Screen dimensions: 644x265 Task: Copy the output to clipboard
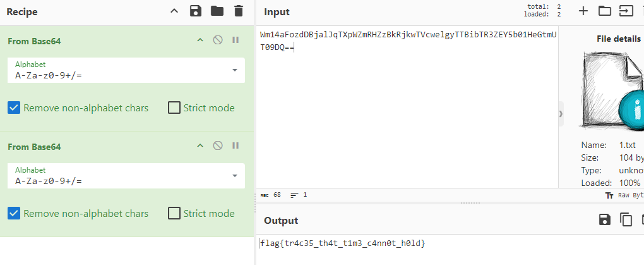click(x=626, y=219)
